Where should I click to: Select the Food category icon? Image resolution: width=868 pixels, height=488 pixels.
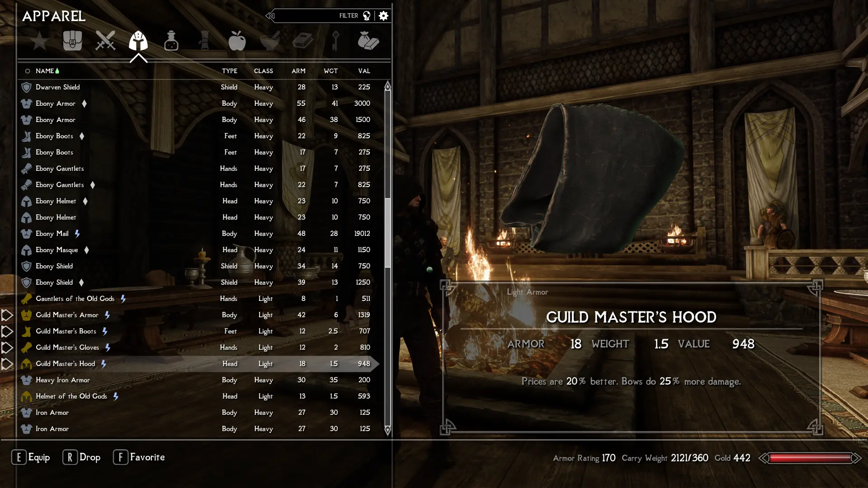tap(237, 41)
